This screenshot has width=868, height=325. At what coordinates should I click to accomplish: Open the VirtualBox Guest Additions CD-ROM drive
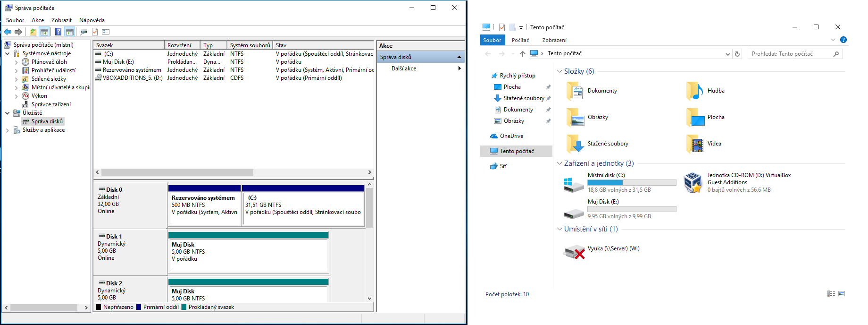pos(693,183)
